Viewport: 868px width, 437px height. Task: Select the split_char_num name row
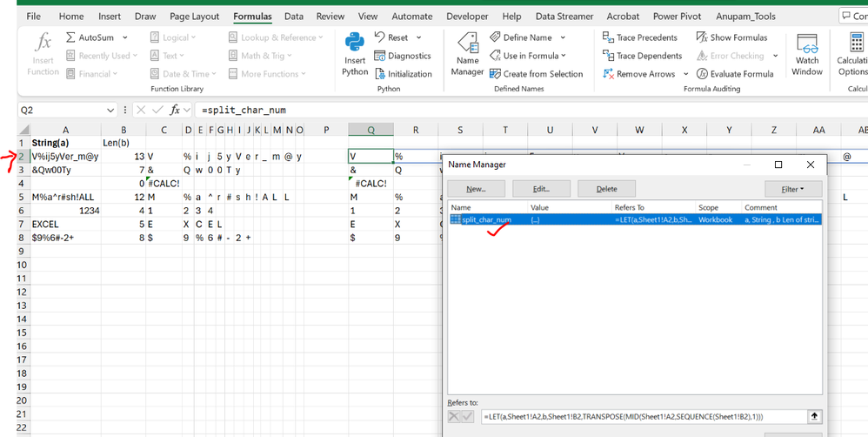click(x=635, y=220)
